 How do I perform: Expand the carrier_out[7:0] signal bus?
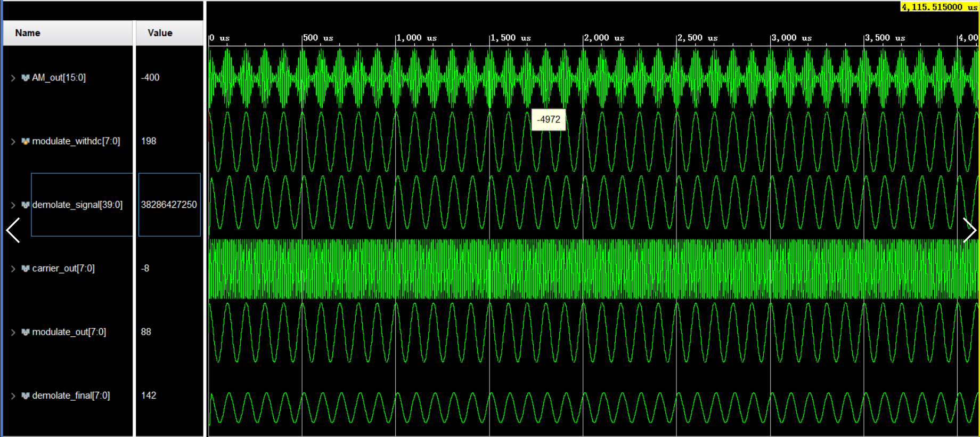(x=13, y=269)
